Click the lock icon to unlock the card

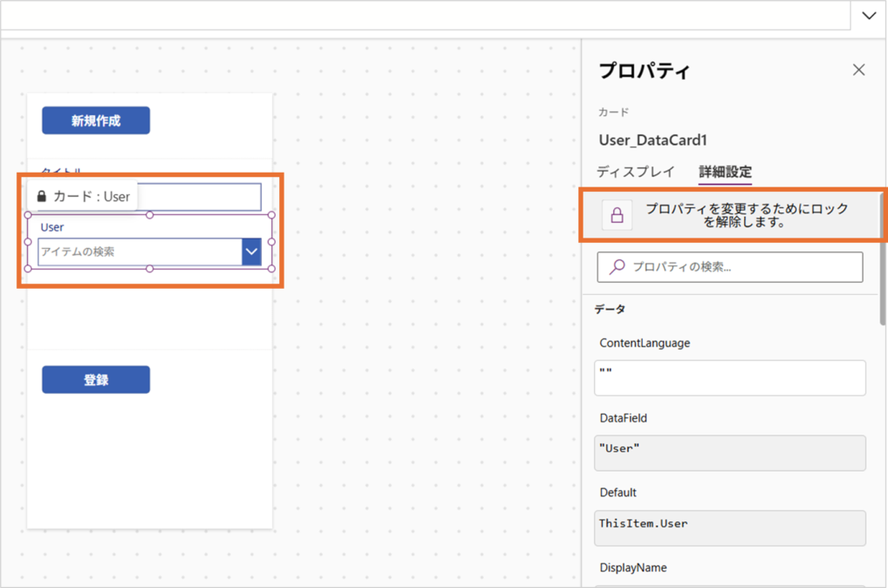click(617, 216)
